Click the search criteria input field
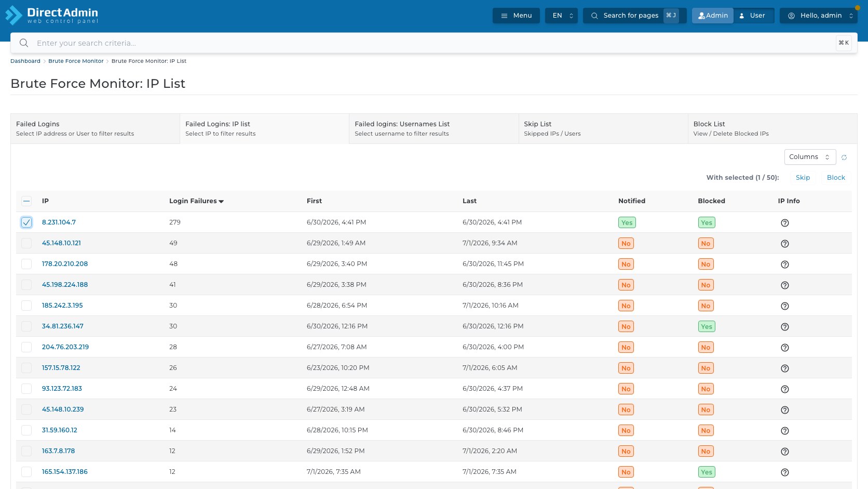868x489 pixels. pos(433,43)
